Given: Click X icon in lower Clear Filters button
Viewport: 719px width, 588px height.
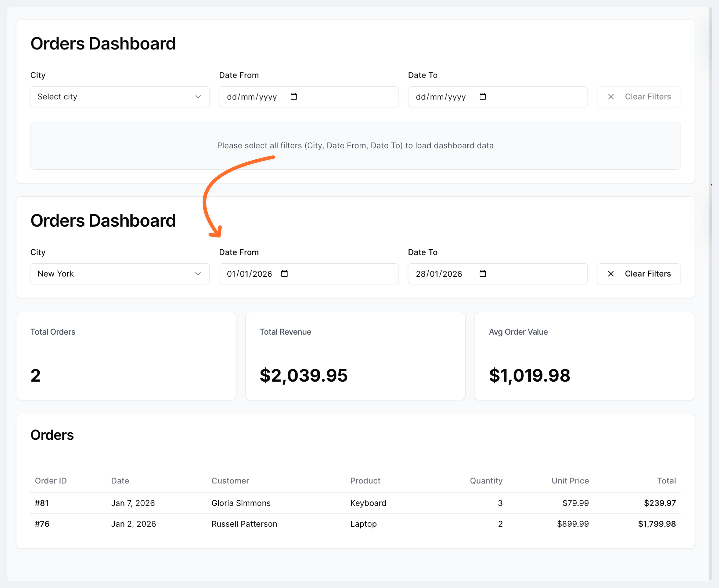Looking at the screenshot, I should click(x=611, y=274).
